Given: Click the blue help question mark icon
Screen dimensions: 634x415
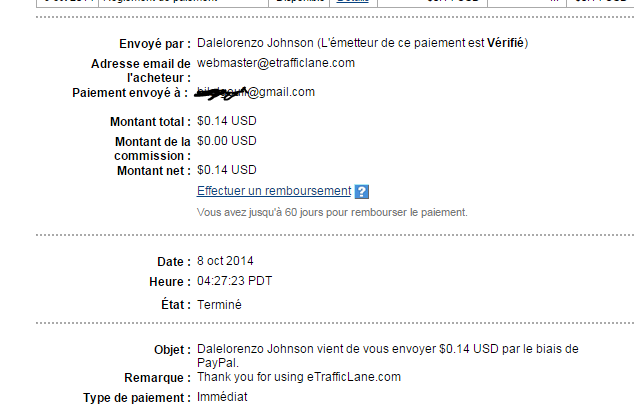Looking at the screenshot, I should 361,191.
